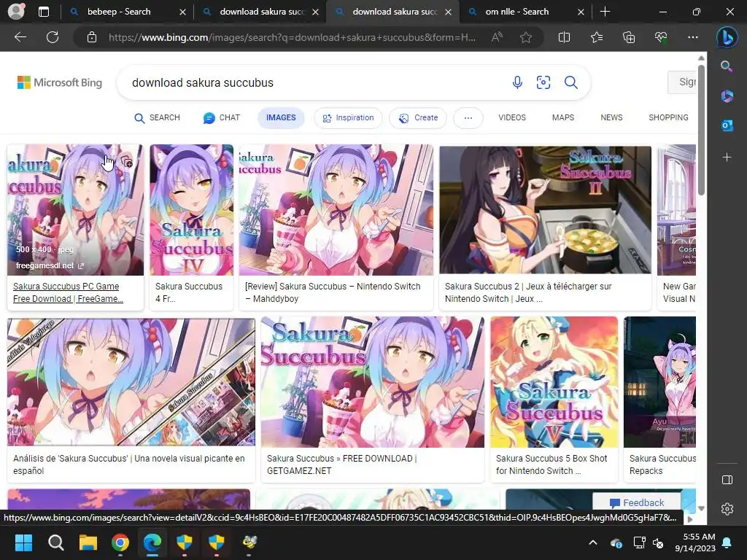Click the profile avatar icon
The image size is (747, 560).
click(x=16, y=12)
